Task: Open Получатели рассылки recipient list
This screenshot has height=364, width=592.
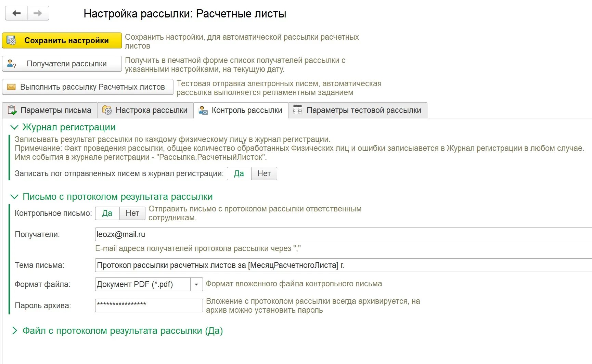Action: 62,64
